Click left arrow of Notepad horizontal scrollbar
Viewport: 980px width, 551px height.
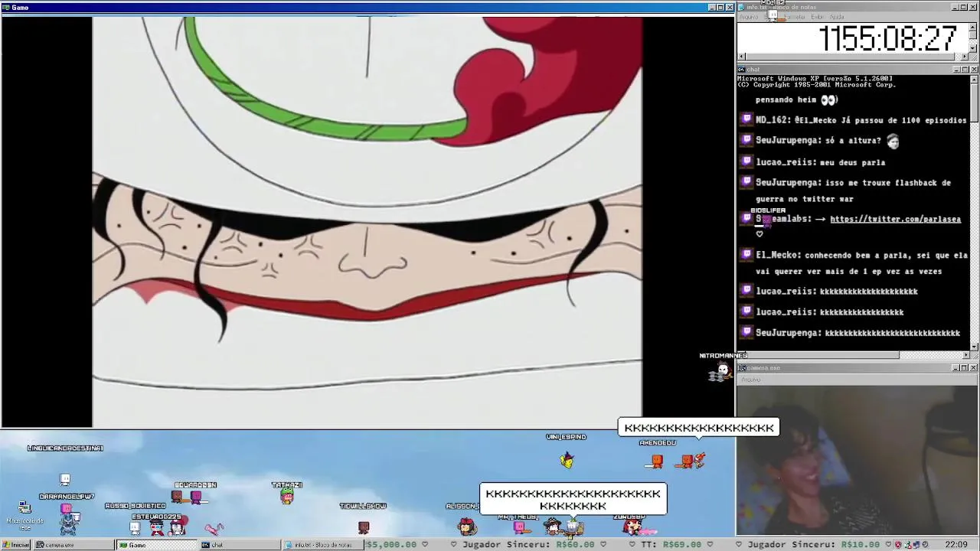741,57
